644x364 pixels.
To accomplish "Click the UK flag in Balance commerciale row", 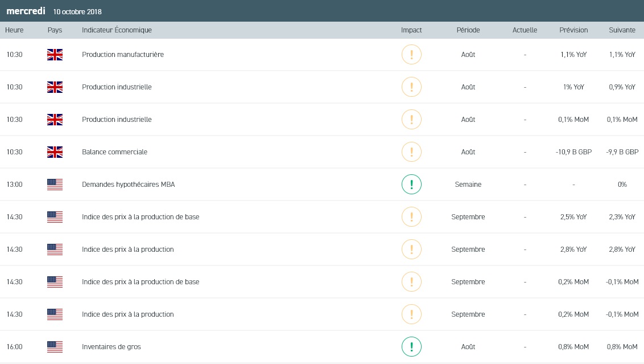I will [55, 152].
